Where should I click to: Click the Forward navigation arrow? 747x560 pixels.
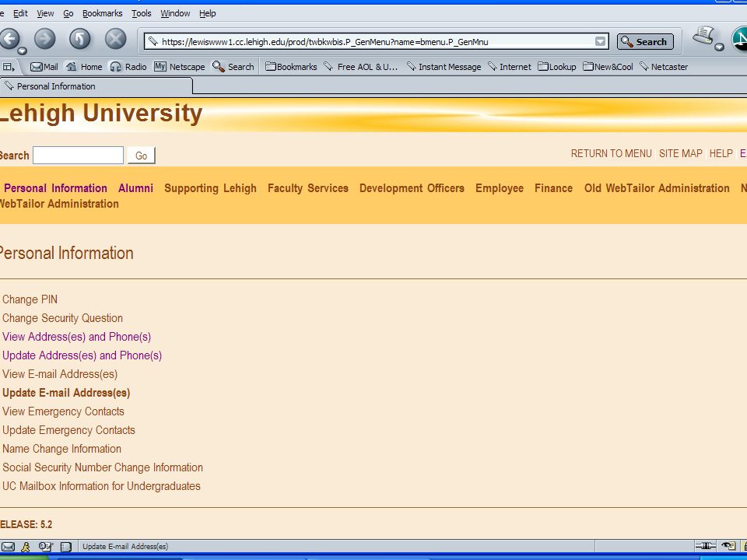click(45, 39)
